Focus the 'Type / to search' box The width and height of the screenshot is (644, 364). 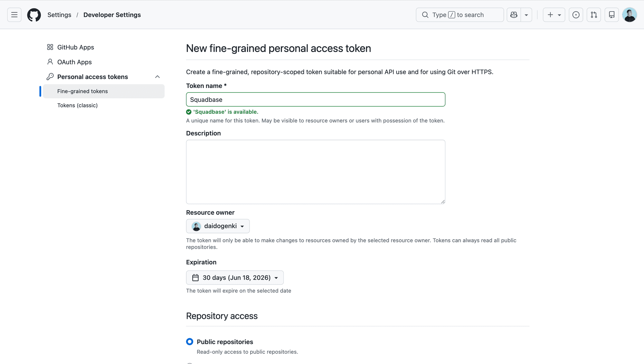point(460,15)
